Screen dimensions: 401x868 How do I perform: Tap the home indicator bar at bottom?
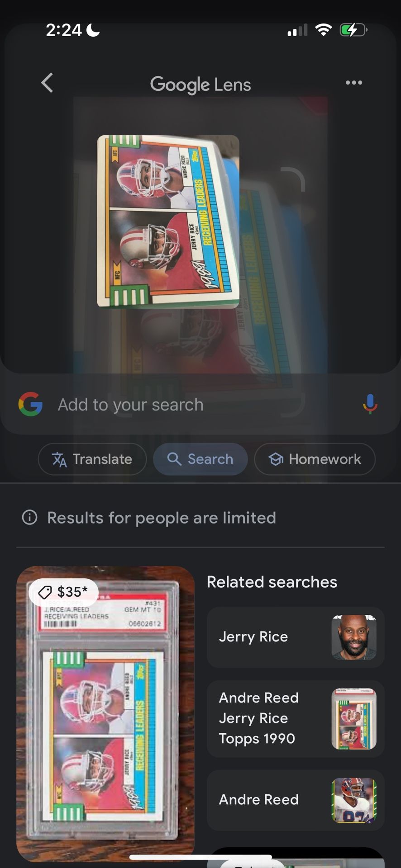pyautogui.click(x=200, y=857)
